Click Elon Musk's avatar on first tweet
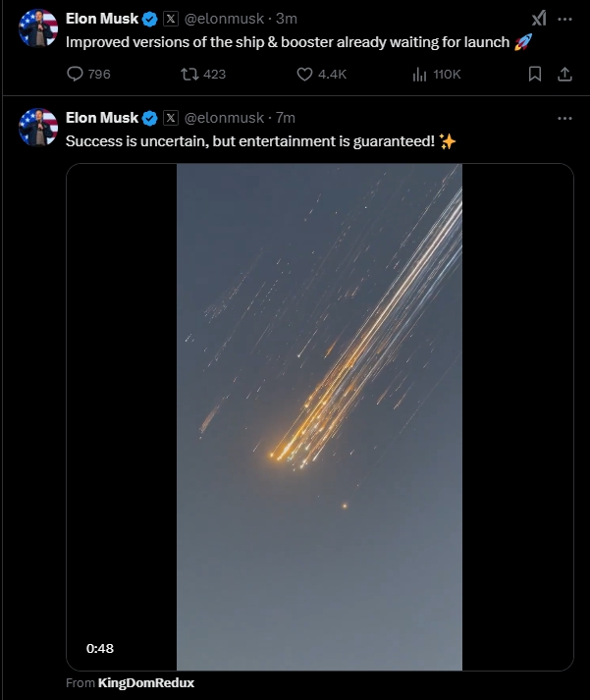This screenshot has height=700, width=590. [38, 28]
